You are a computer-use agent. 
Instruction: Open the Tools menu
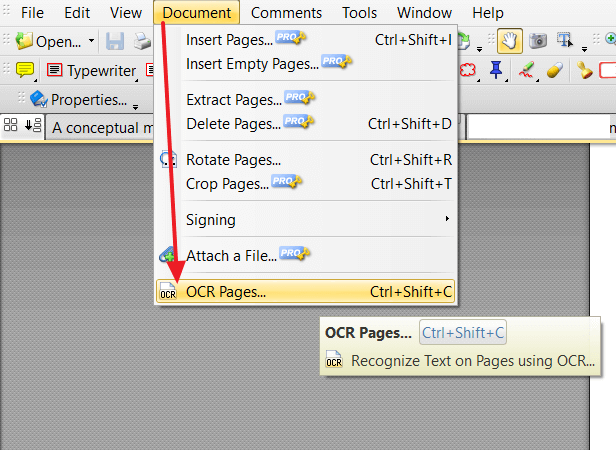point(359,13)
